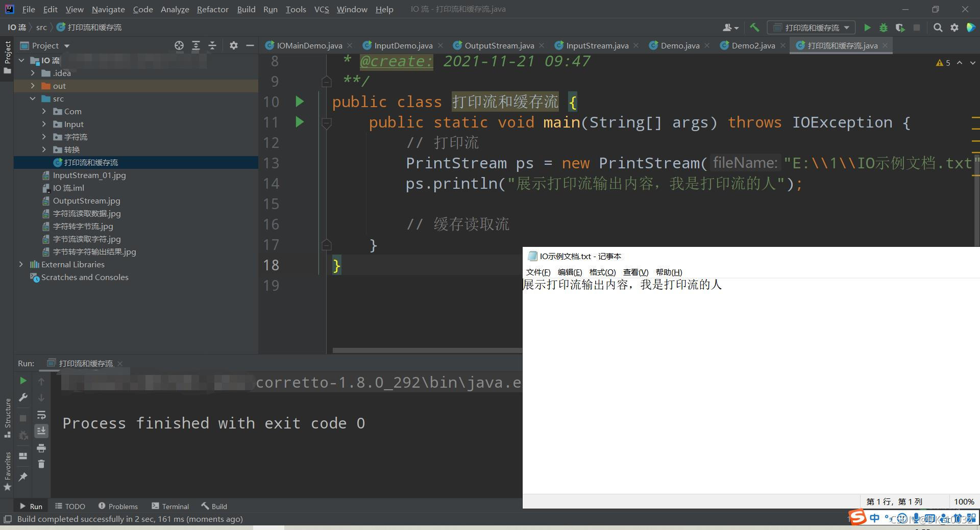Screen dimensions: 980x530
Task: Collapse all in Project panel
Action: click(x=212, y=45)
